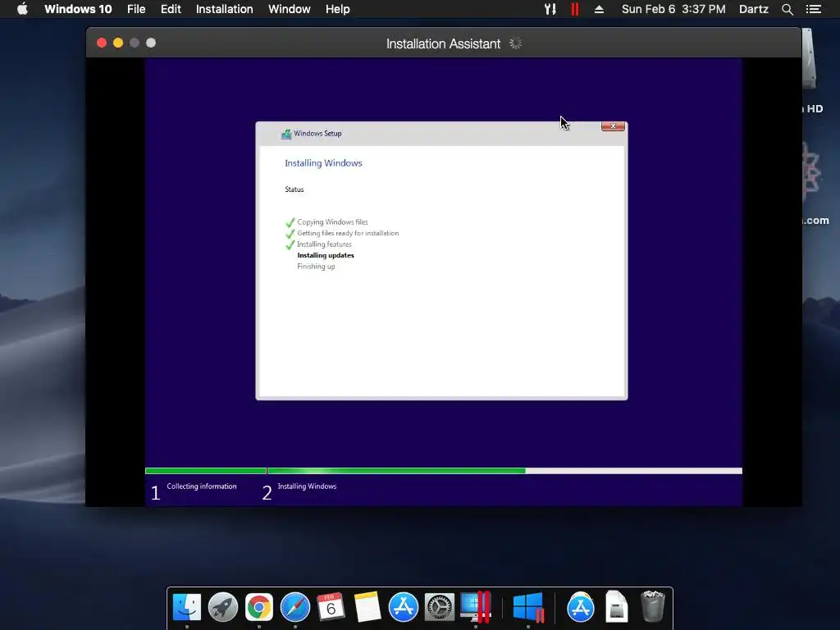Screen dimensions: 840x630
Task: Close the Installation Assistant window with red button
Action: coord(102,43)
